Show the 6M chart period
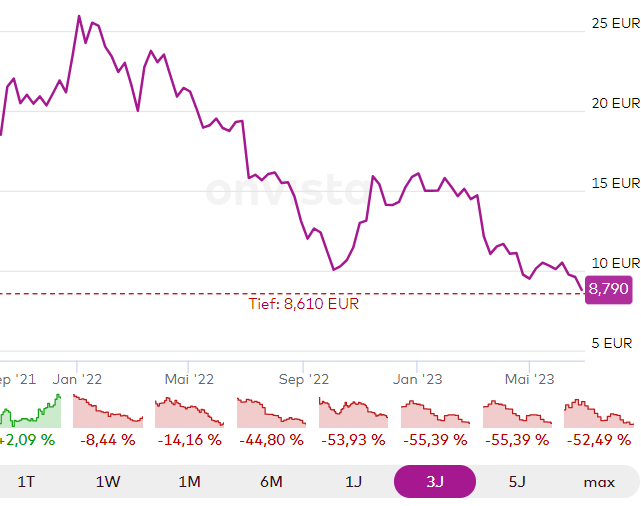This screenshot has height=506, width=641. pos(271,481)
